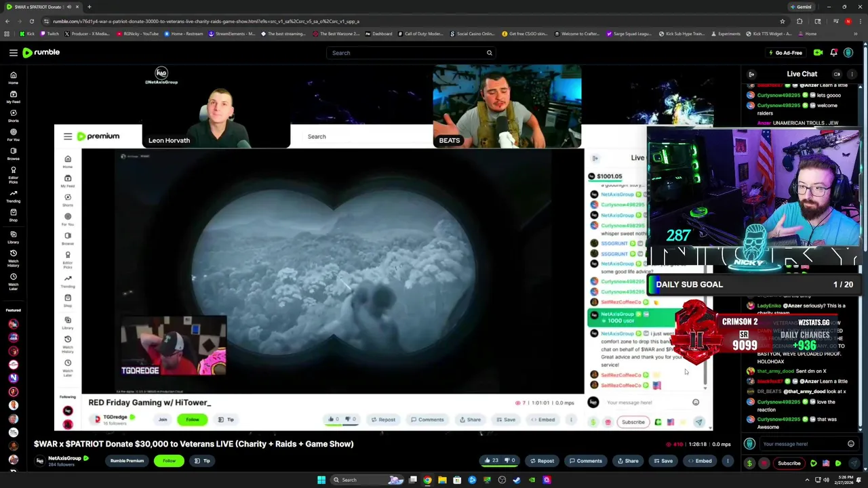This screenshot has height=488, width=868.
Task: Open the Kick bookmark
Action: (27, 34)
